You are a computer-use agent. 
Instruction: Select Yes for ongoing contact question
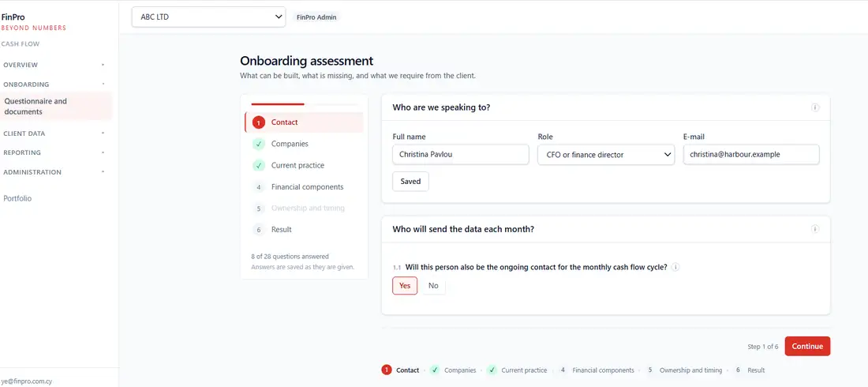coord(405,286)
